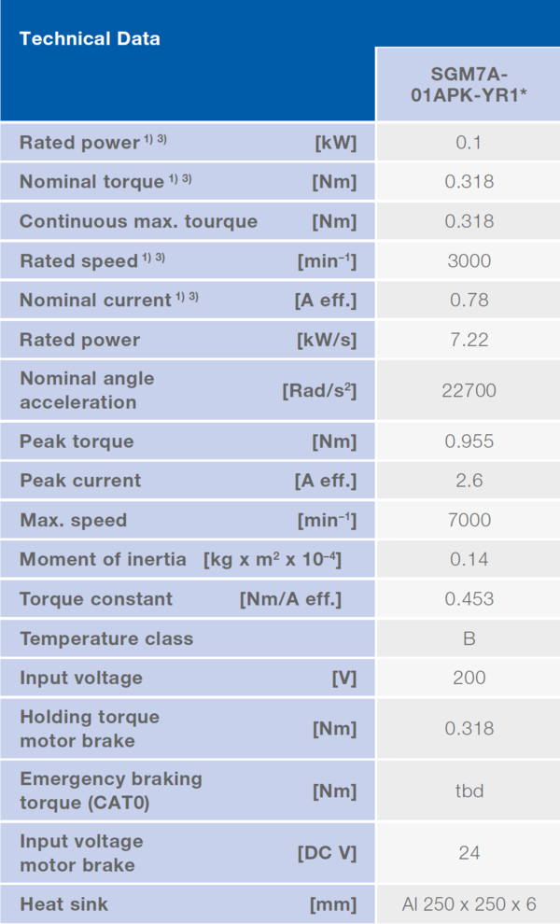The image size is (560, 924).
Task: Select the moment of inertia value 0.14
Action: [x=469, y=559]
